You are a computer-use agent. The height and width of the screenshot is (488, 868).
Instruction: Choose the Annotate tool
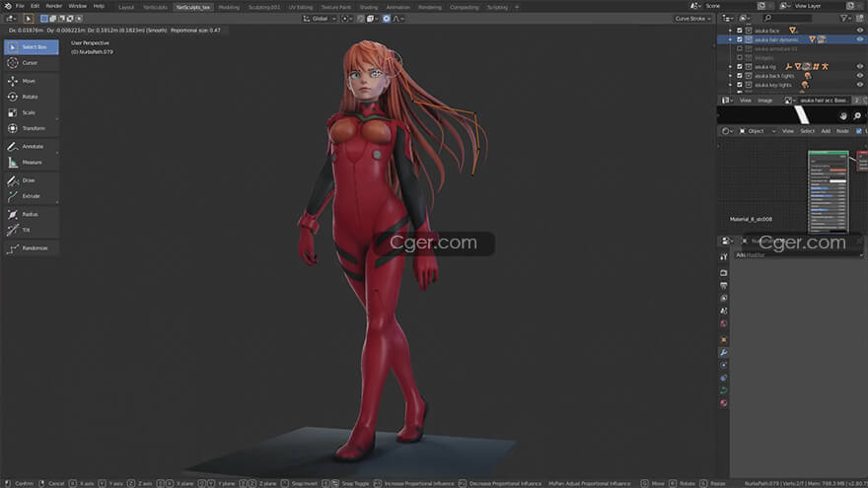pyautogui.click(x=31, y=147)
